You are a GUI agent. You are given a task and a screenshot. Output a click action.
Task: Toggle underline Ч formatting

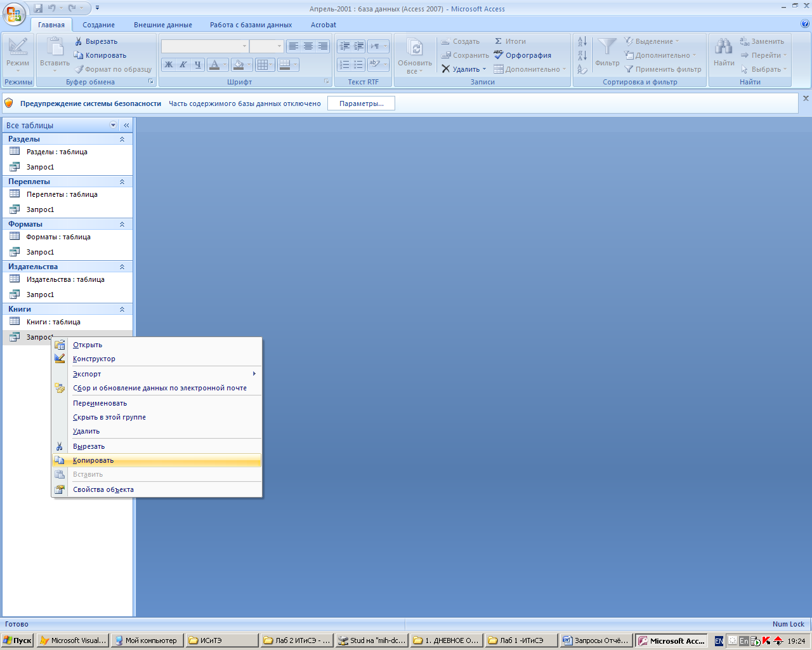pyautogui.click(x=197, y=64)
